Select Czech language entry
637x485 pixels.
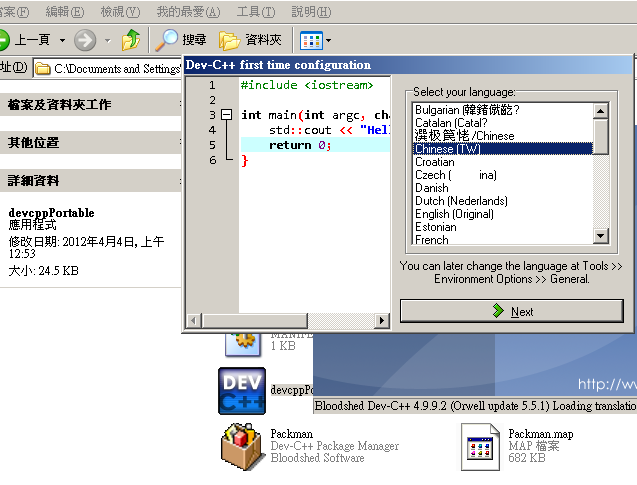(503, 175)
